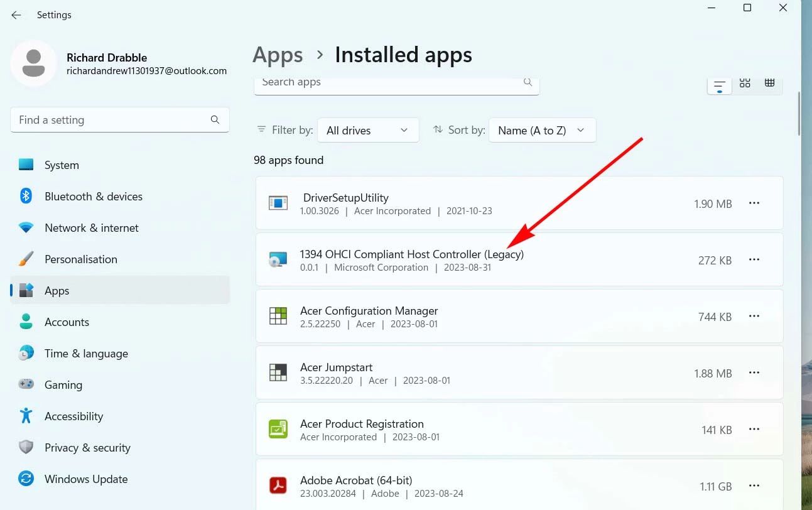Click in the Find a setting field

tap(120, 120)
